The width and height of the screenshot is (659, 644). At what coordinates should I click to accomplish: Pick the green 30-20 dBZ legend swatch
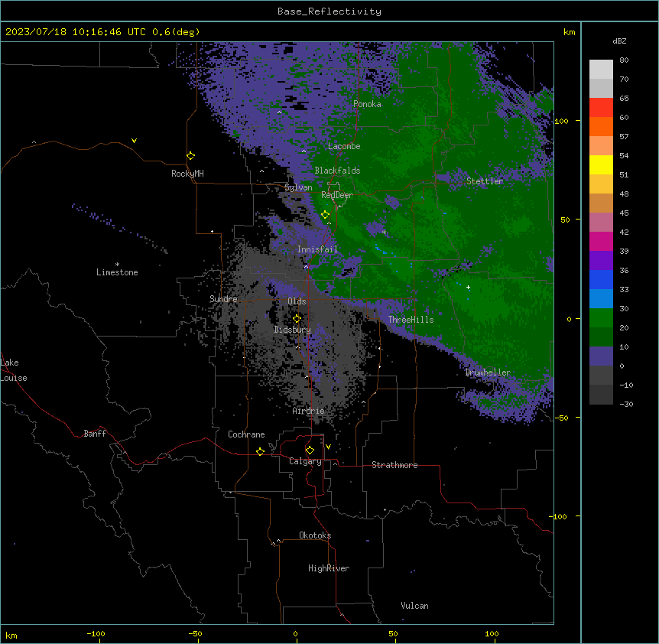pyautogui.click(x=601, y=318)
